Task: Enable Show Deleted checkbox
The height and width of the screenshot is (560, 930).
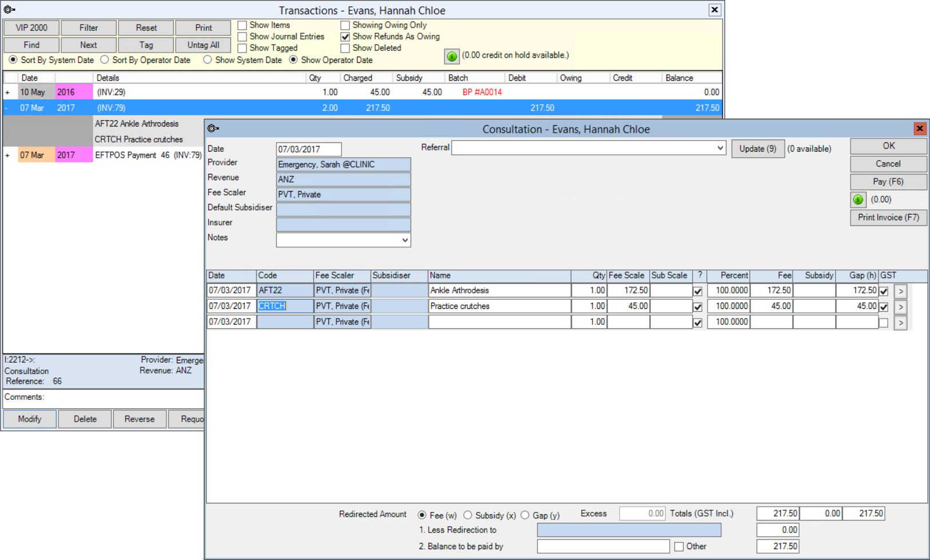Action: [x=345, y=48]
